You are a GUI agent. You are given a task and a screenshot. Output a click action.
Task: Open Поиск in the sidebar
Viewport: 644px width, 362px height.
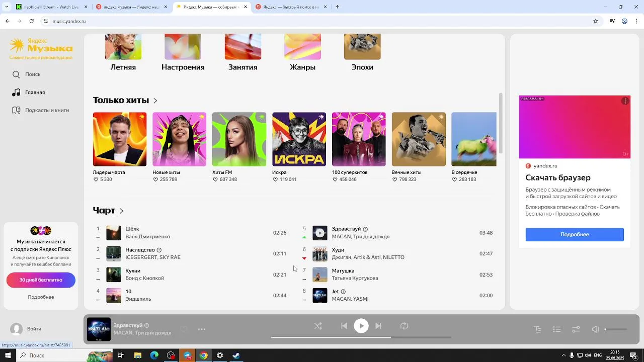point(27,74)
